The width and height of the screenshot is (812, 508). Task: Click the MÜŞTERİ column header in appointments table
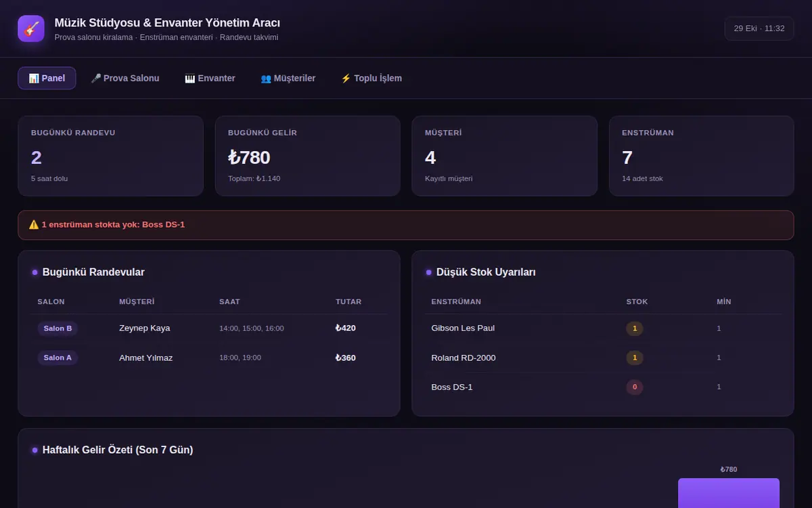(x=137, y=301)
